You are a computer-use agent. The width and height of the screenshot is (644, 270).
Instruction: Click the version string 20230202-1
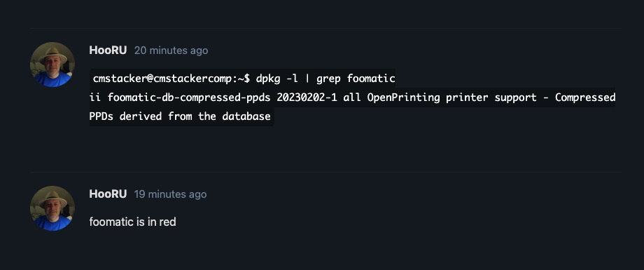tap(307, 97)
